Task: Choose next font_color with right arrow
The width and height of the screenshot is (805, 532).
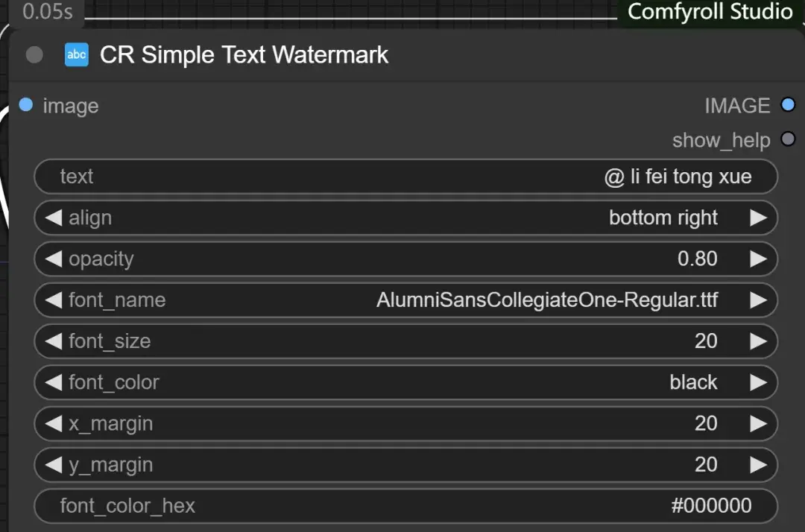Action: [x=758, y=382]
